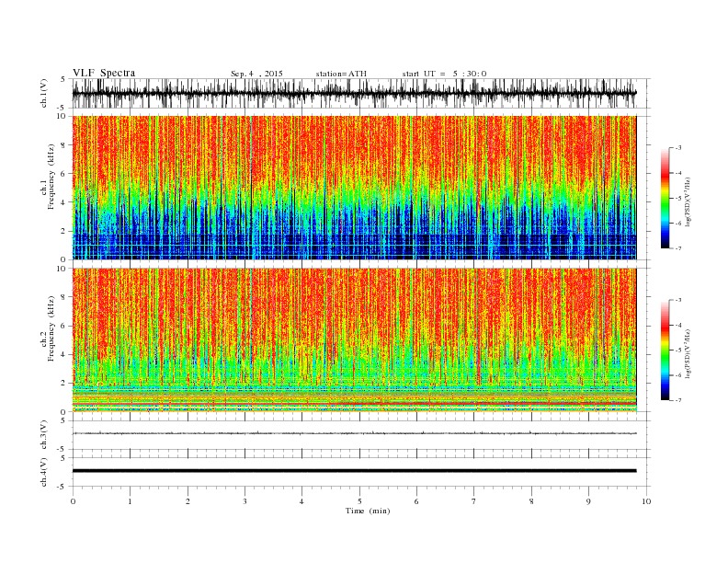Click the "ch.1(V)" waveform axis label

tap(44, 93)
